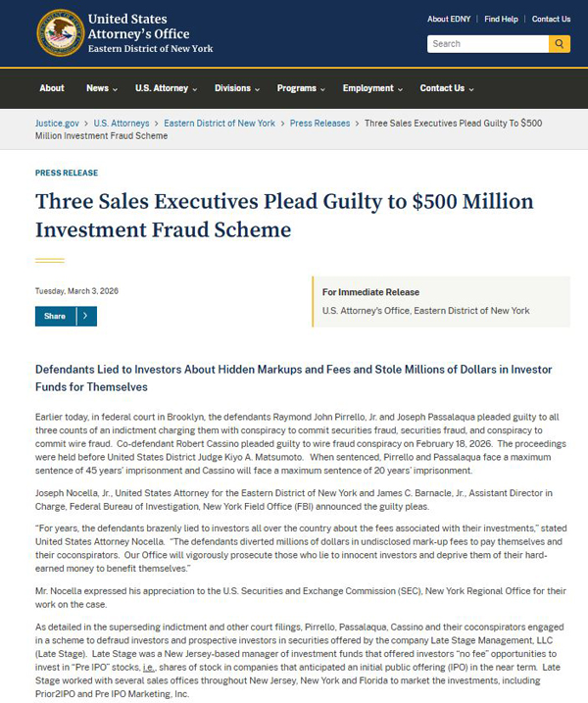This screenshot has height=703, width=588.
Task: Go to Justice.gov breadcrumb link
Action: [58, 124]
